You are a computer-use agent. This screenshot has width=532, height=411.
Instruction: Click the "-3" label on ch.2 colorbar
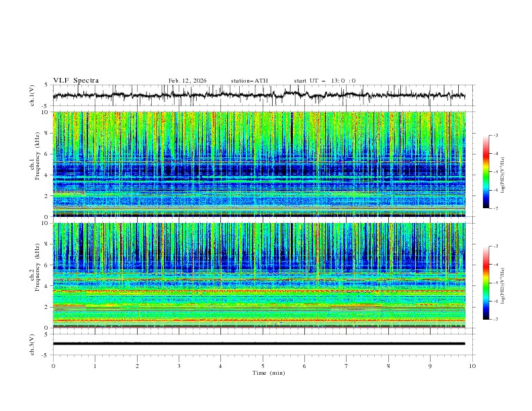pos(496,246)
